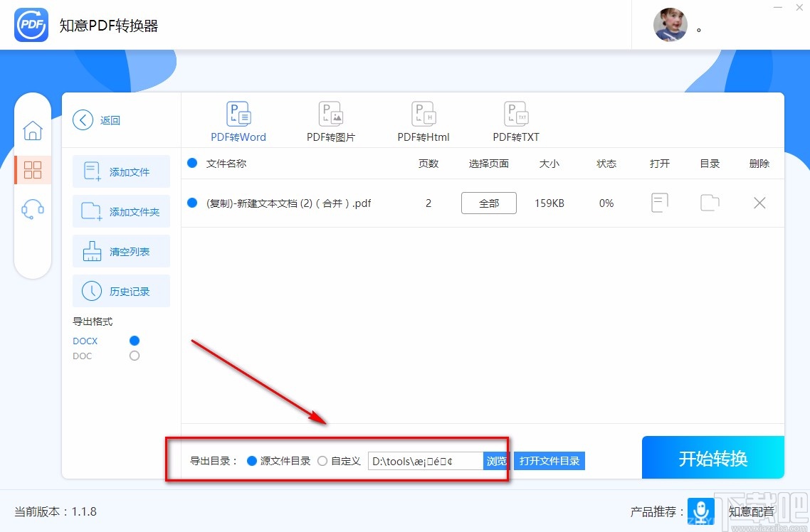Open the file's output folder icon

click(x=709, y=203)
